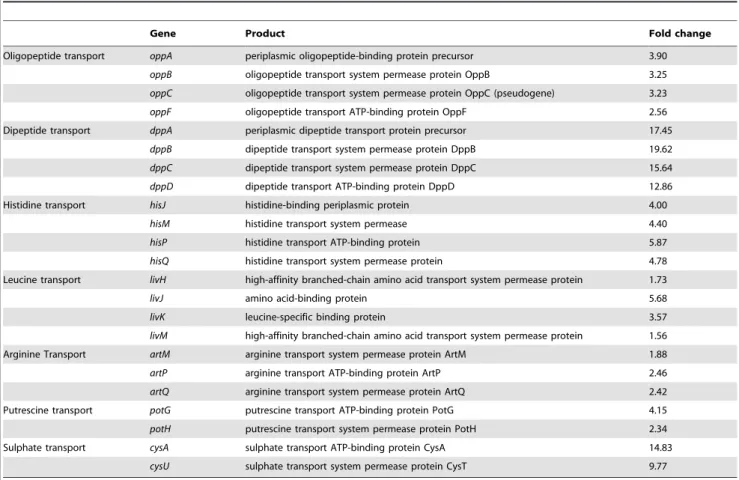Click the putrescine transport ATP-binding protein PotG text

click(x=349, y=410)
